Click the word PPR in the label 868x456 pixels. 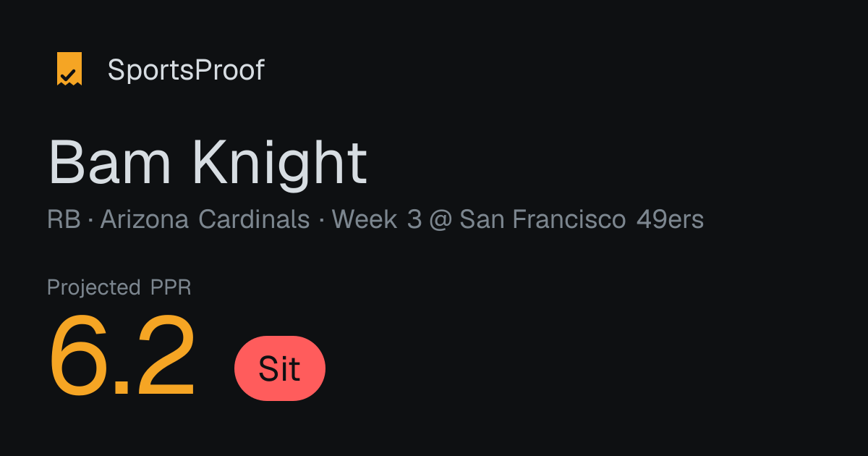tap(171, 287)
